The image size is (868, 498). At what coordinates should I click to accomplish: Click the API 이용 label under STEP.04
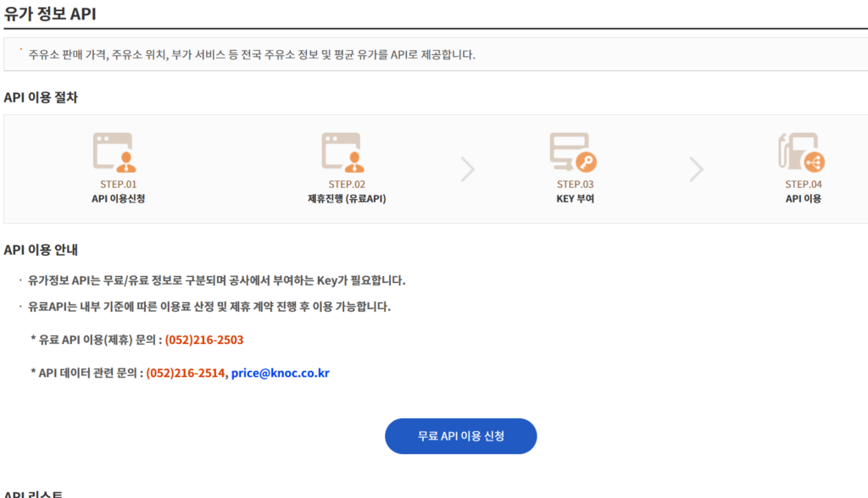point(803,199)
